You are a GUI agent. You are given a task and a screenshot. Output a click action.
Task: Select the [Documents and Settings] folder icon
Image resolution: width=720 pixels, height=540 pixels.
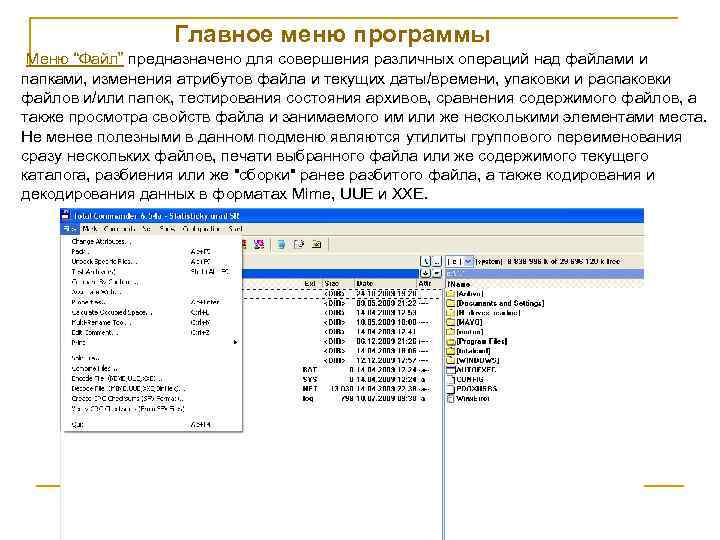[x=451, y=304]
